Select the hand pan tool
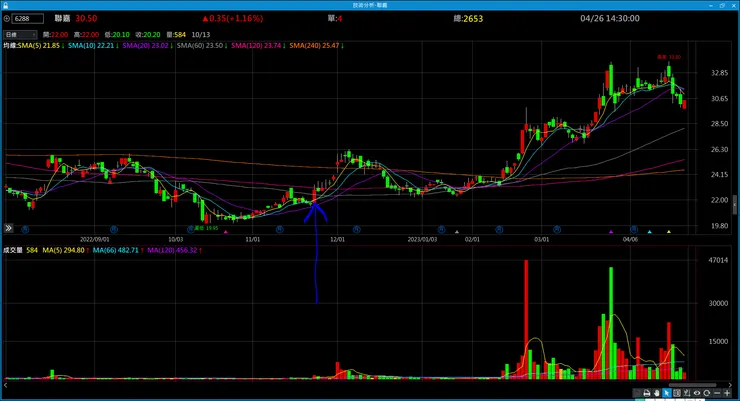 pos(656,393)
